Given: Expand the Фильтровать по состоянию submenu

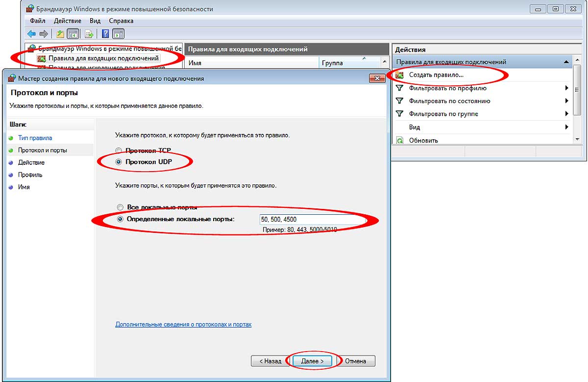Looking at the screenshot, I should [567, 101].
